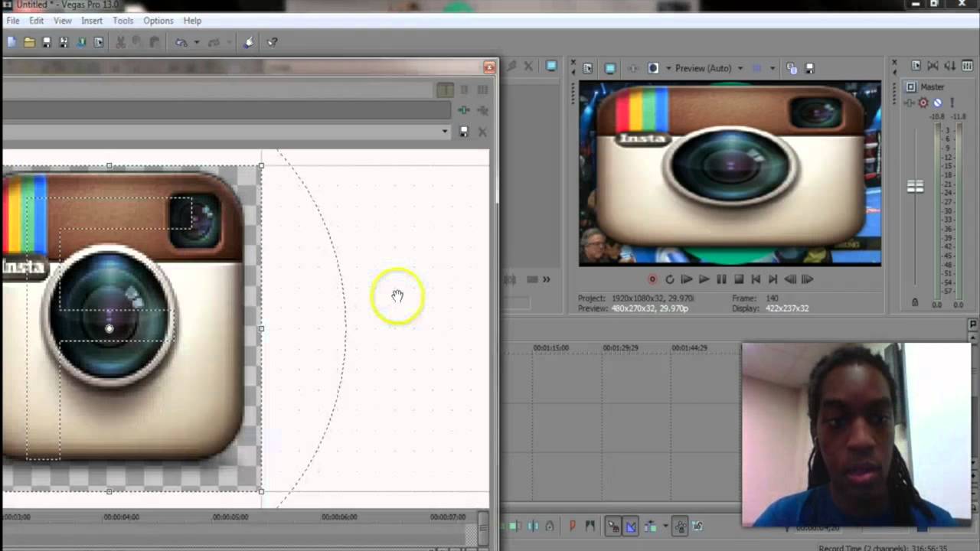The height and width of the screenshot is (551, 980).
Task: Click the green Render As toolbar icon
Action: (x=81, y=43)
